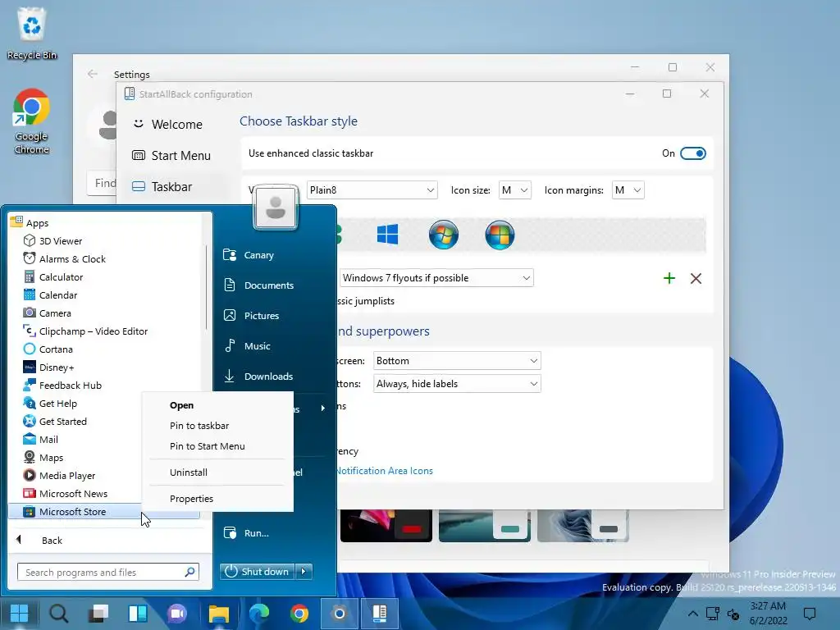Open Clipchamp – Video Editor
Screen dimensions: 840x630
tap(85, 331)
